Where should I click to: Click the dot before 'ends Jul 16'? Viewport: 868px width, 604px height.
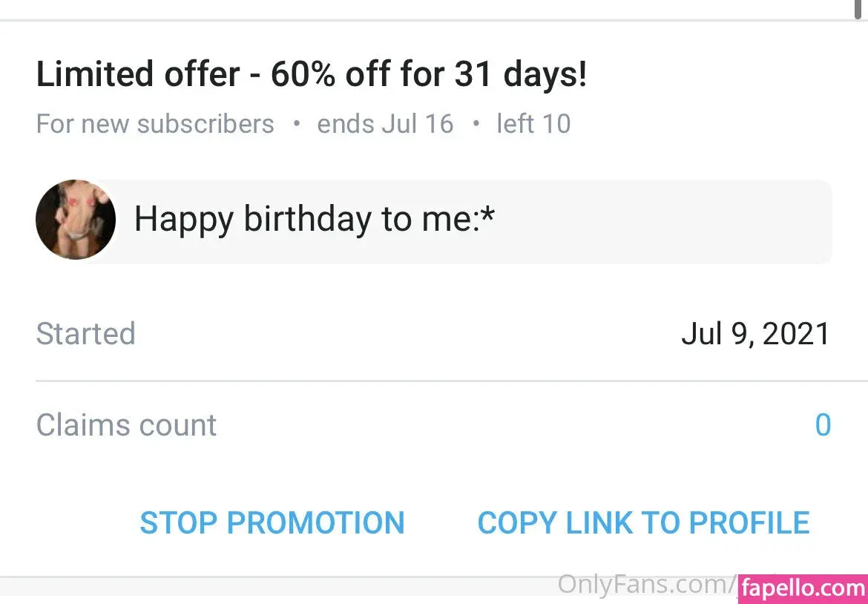click(297, 123)
